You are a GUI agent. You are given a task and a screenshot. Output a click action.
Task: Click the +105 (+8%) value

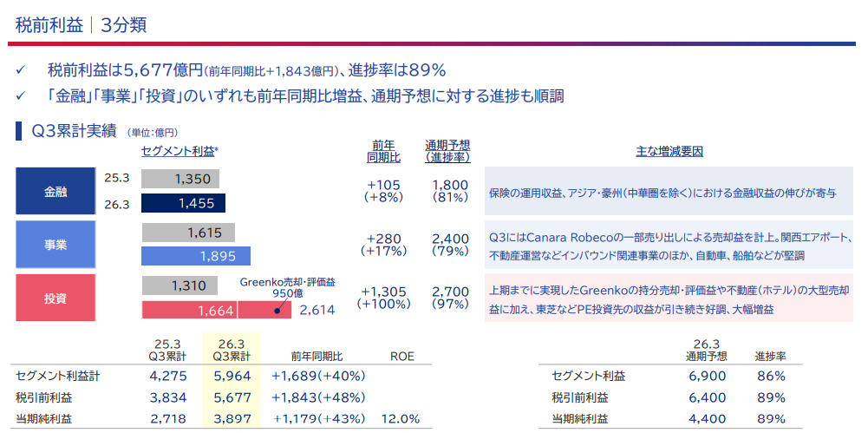click(x=383, y=191)
